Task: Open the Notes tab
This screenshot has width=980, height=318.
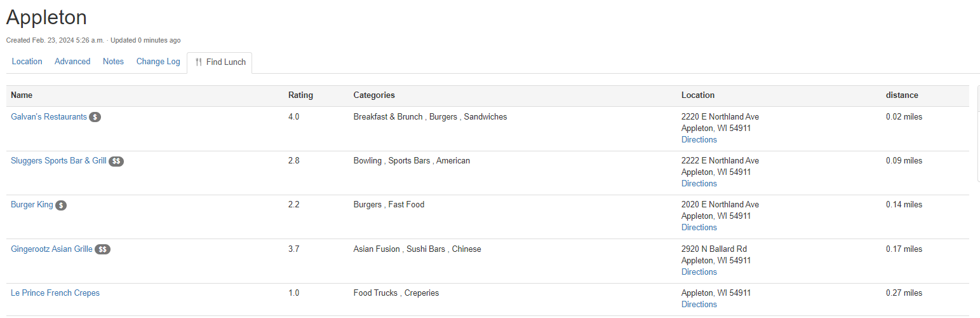Action: point(113,62)
